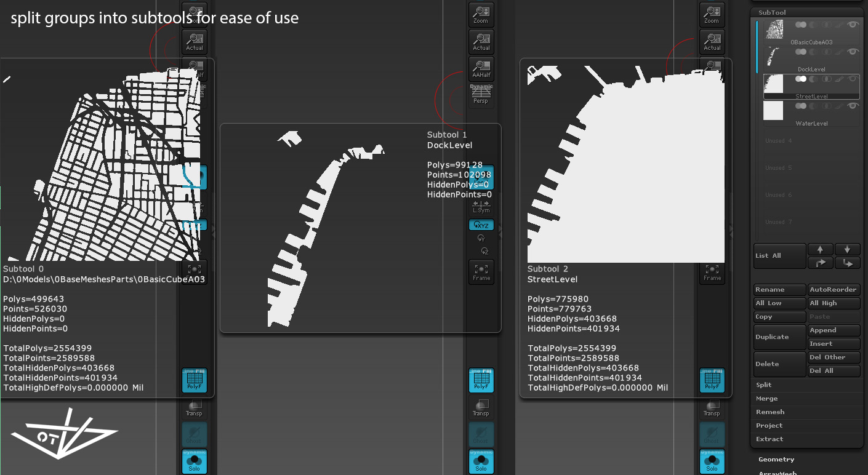Click PolyF icon in the leftmost toolbar
Screen dimensions: 868x475
[x=195, y=380]
